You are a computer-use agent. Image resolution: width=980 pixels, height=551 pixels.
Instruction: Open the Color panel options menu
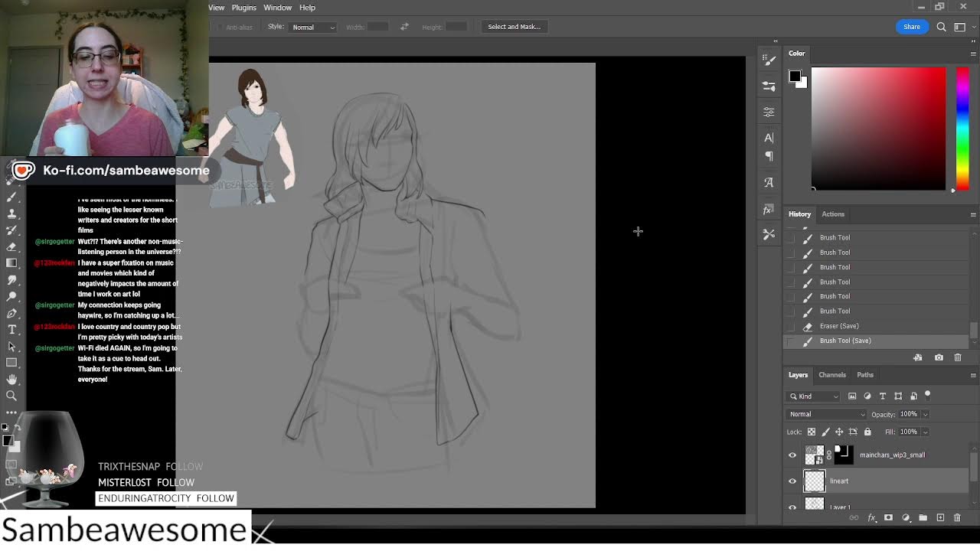click(x=972, y=54)
